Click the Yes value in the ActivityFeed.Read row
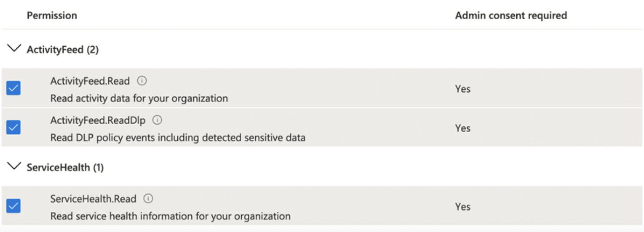Screen dimensions: 644x232 coord(463,89)
